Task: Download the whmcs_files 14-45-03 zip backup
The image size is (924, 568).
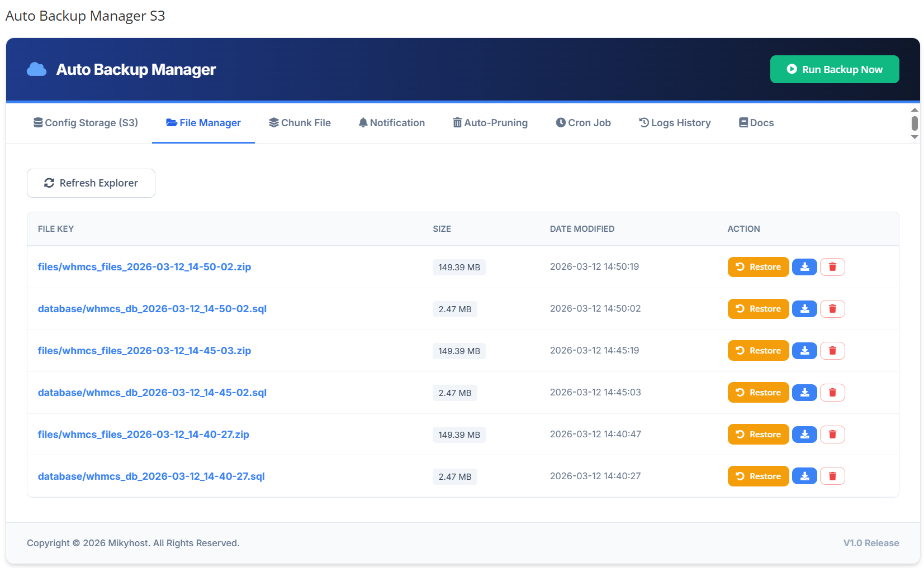Action: (x=804, y=351)
